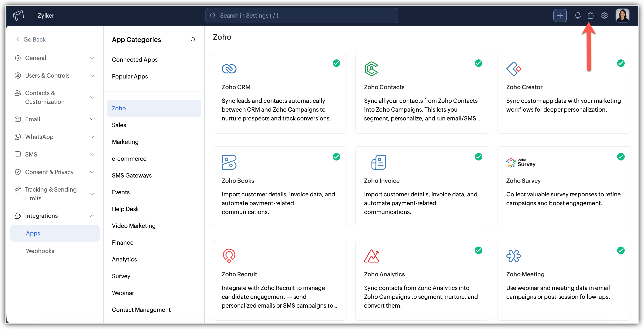Open the integrations puzzle icon in header
Screen dimensions: 644x329
click(591, 16)
